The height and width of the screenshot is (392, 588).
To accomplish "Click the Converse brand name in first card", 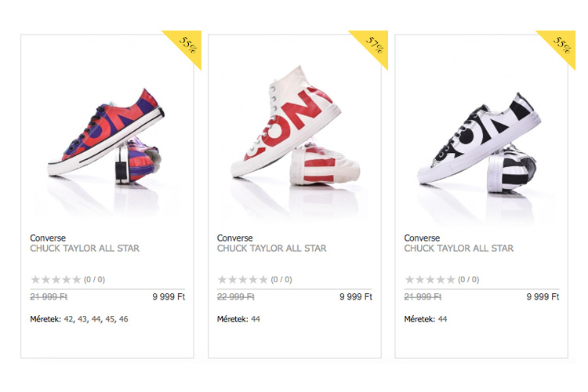I will click(x=48, y=238).
